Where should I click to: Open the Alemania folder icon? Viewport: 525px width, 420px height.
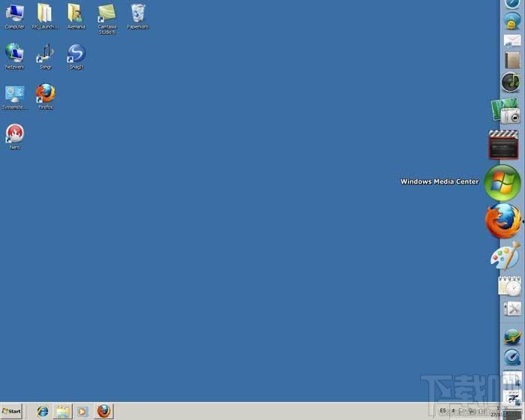pos(76,16)
